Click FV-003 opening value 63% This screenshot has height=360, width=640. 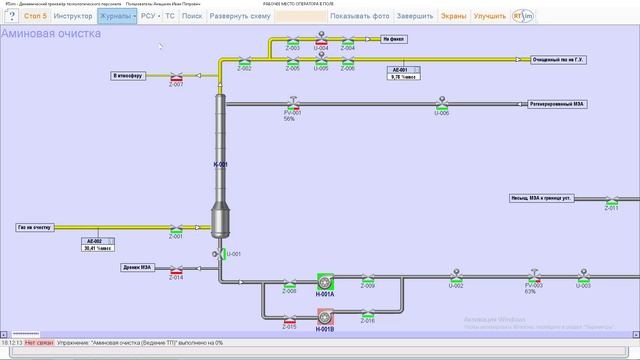pos(530,291)
